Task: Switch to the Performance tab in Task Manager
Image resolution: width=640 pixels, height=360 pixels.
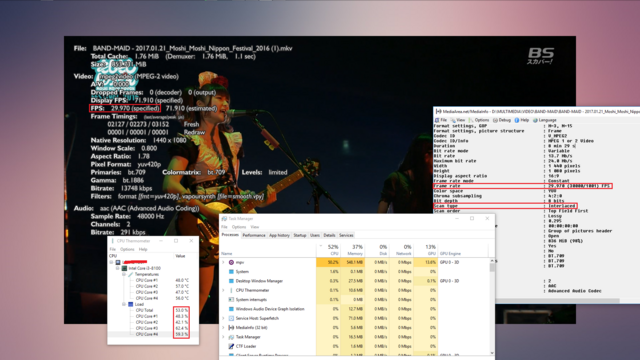Action: pyautogui.click(x=254, y=236)
